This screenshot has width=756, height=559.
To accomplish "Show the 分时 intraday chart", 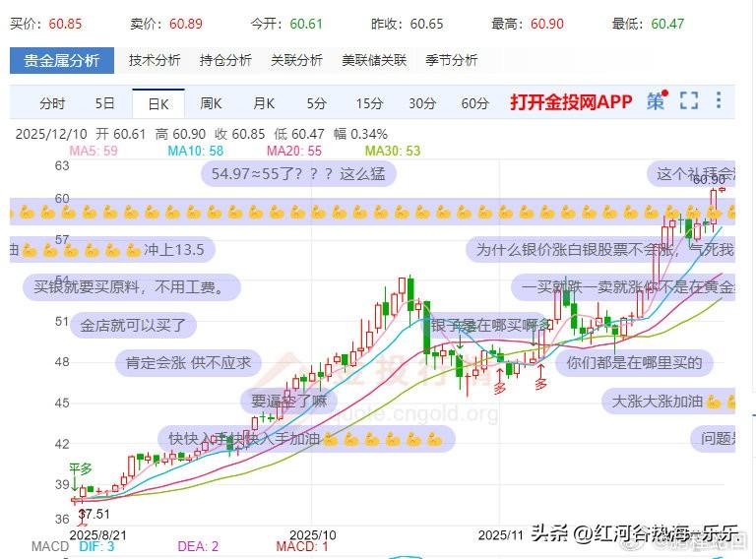I will click(52, 103).
